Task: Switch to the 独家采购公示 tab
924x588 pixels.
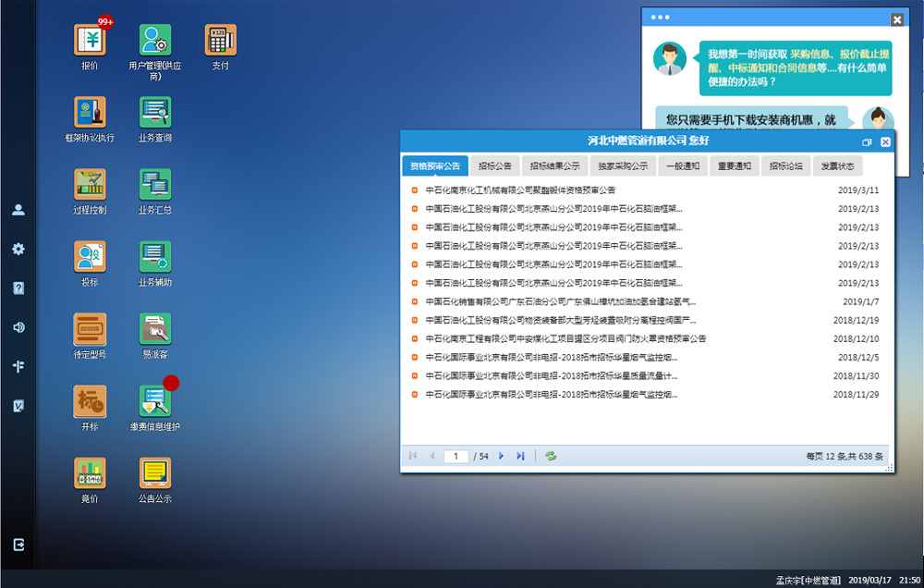Action: coord(621,166)
